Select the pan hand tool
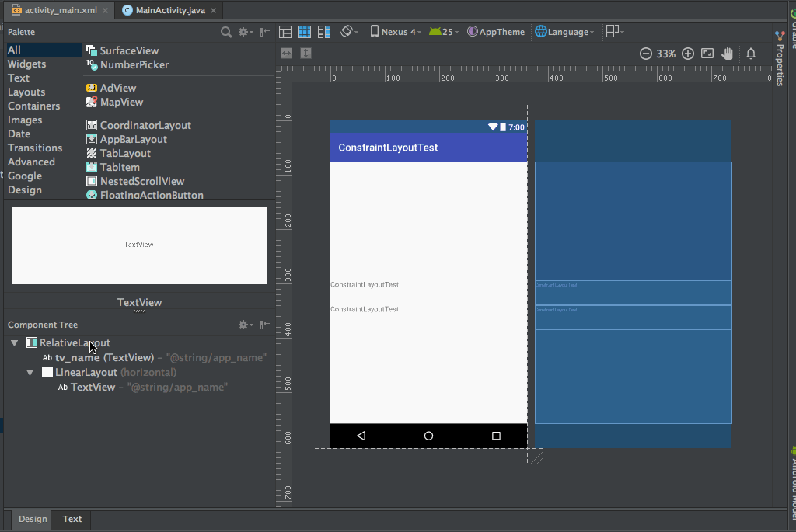Screen dimensions: 796x532 (x=728, y=54)
